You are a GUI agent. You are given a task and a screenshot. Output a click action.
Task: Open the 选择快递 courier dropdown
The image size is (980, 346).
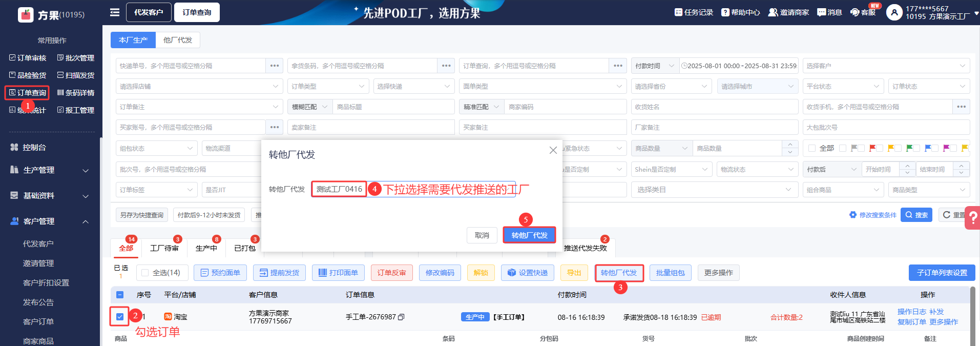click(414, 86)
